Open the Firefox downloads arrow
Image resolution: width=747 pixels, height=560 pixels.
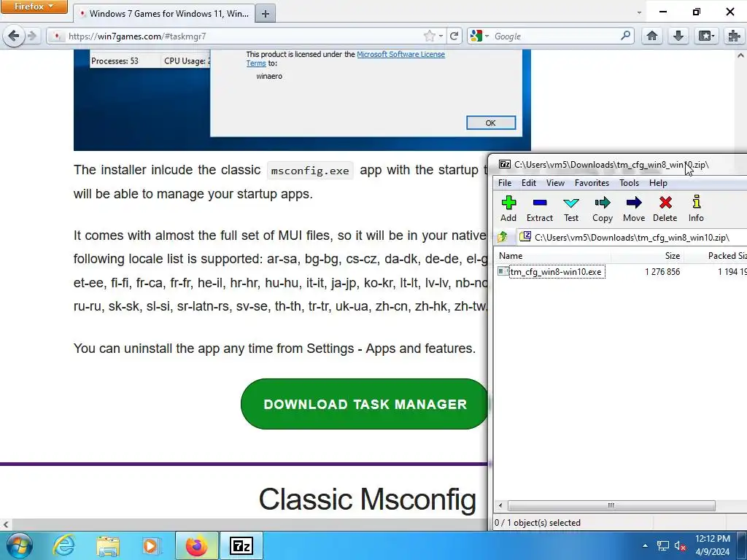pyautogui.click(x=678, y=36)
